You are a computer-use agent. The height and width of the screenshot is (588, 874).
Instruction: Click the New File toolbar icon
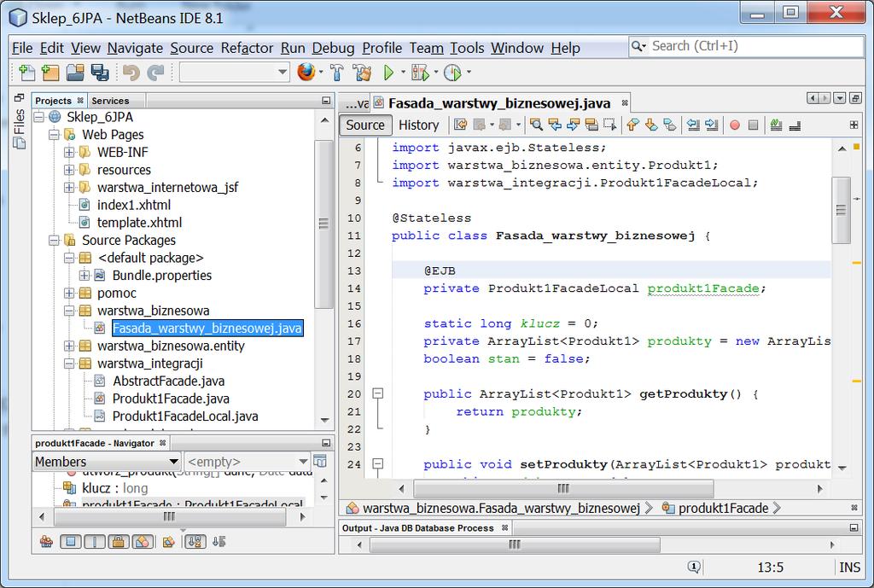[26, 73]
